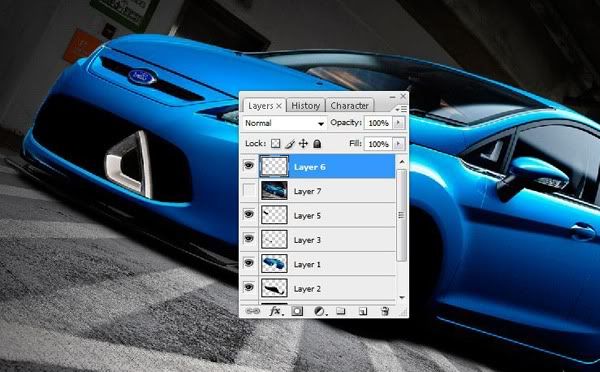This screenshot has height=372, width=600.
Task: Click the layers list scrollbar thumb
Action: click(401, 215)
